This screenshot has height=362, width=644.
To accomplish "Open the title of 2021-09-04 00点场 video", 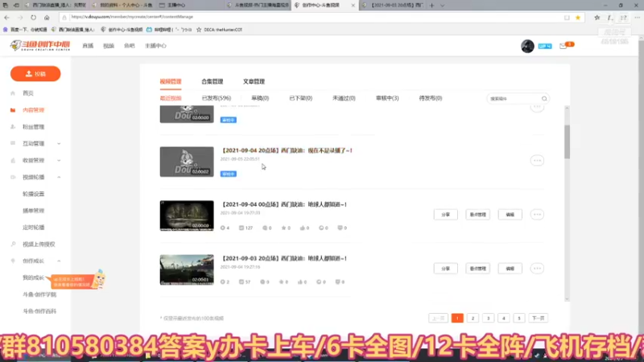I will click(284, 204).
